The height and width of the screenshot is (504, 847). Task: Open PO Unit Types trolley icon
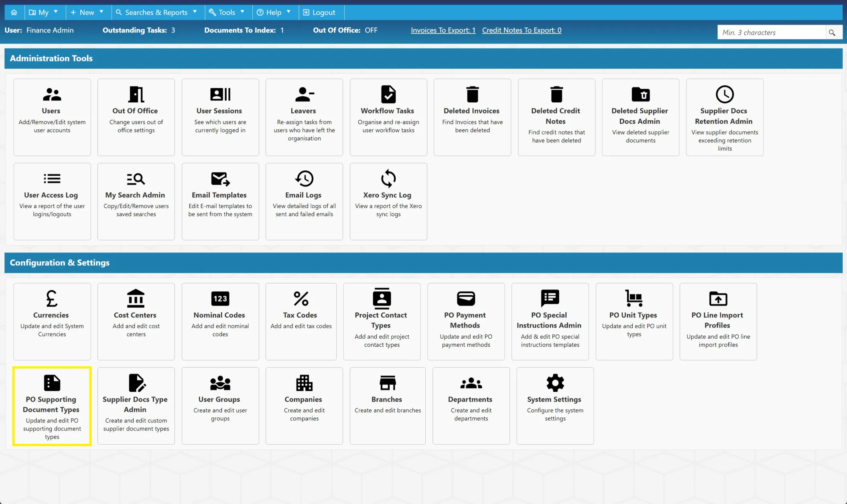point(634,298)
